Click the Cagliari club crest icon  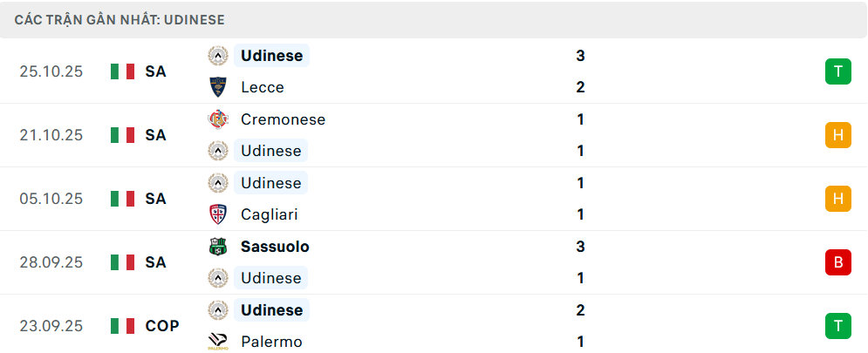pyautogui.click(x=217, y=214)
